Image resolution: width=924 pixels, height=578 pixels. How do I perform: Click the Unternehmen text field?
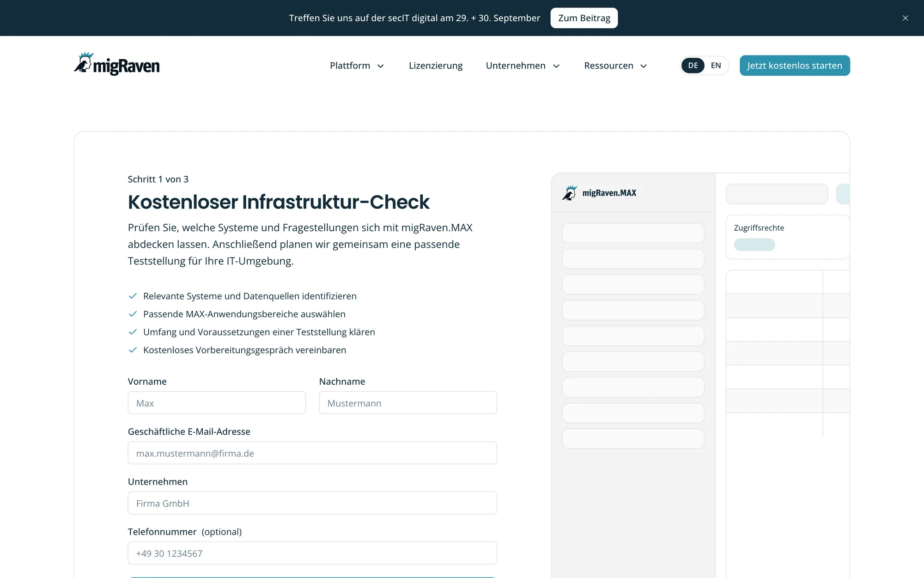312,503
